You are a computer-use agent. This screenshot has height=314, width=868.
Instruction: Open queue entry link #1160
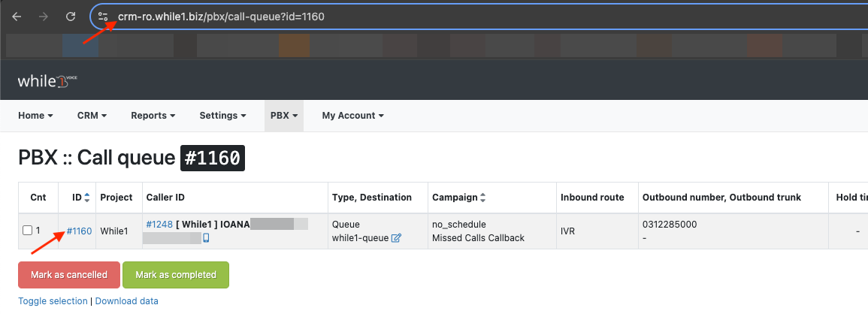[79, 231]
